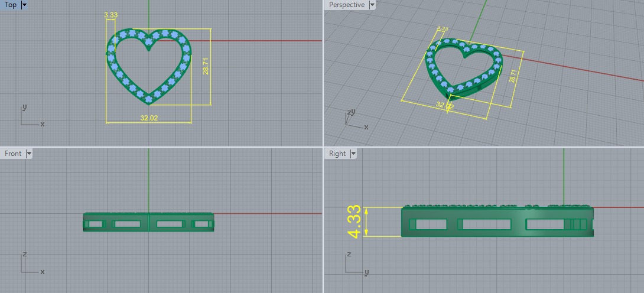644x293 pixels.
Task: Open the Right viewport dropdown arrow
Action: coord(353,154)
